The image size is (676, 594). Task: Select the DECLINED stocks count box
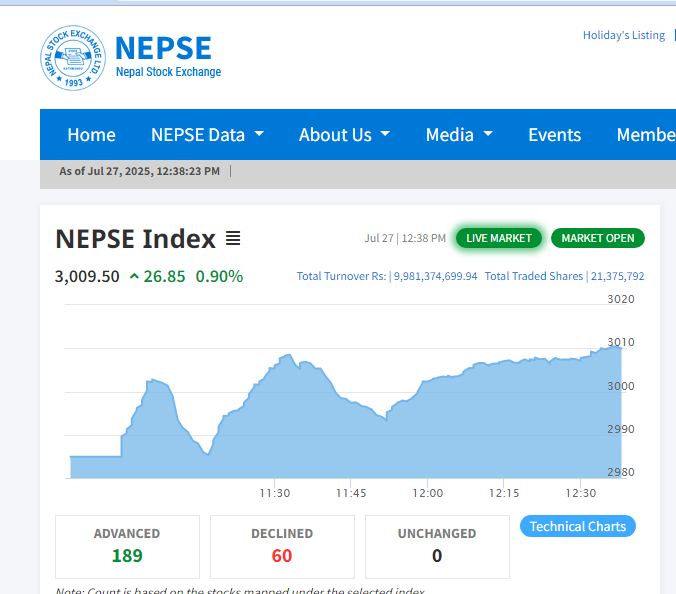(x=282, y=546)
